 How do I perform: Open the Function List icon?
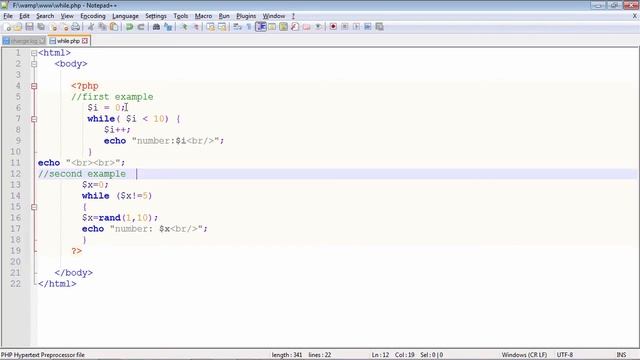point(295,27)
